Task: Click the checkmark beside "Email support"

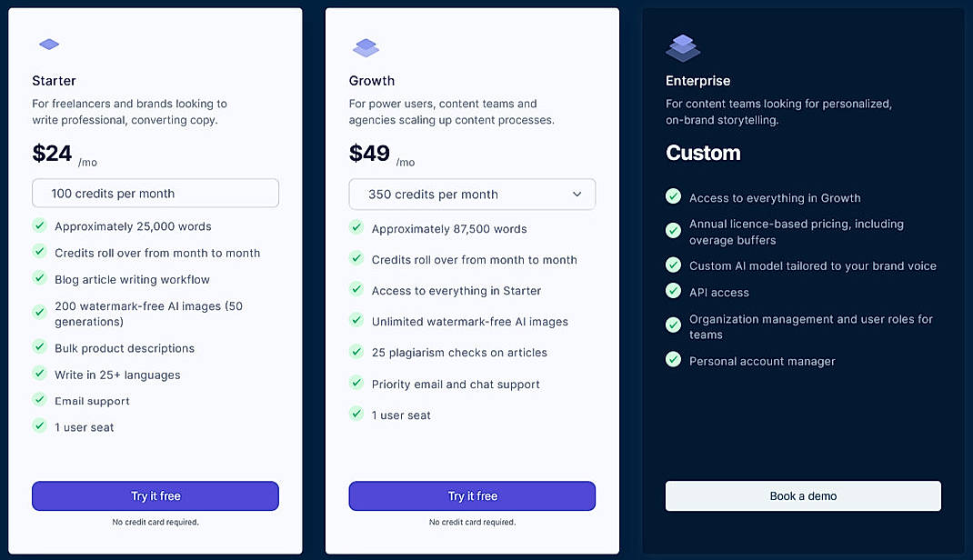Action: [x=40, y=400]
